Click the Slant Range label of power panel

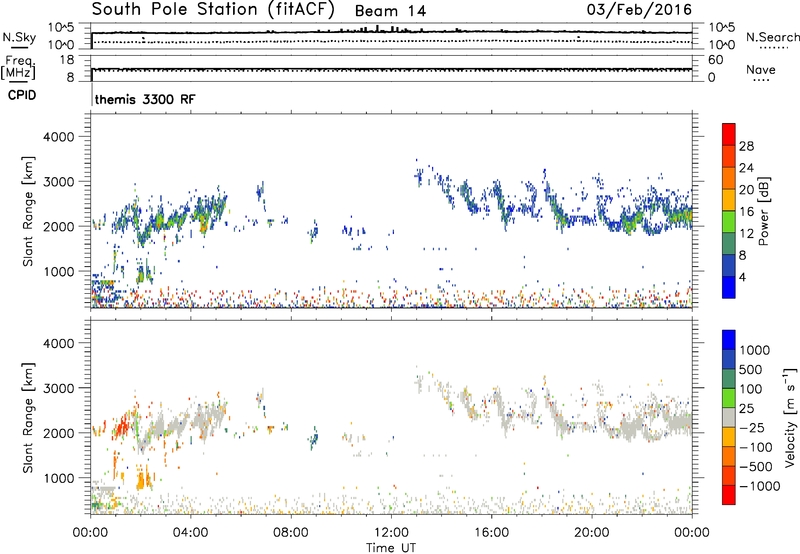coord(28,211)
